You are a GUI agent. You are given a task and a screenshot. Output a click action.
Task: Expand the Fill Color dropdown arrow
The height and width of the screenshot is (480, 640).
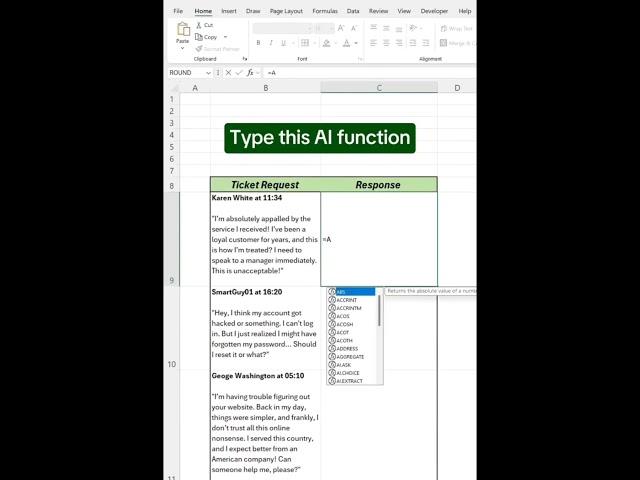coord(336,43)
